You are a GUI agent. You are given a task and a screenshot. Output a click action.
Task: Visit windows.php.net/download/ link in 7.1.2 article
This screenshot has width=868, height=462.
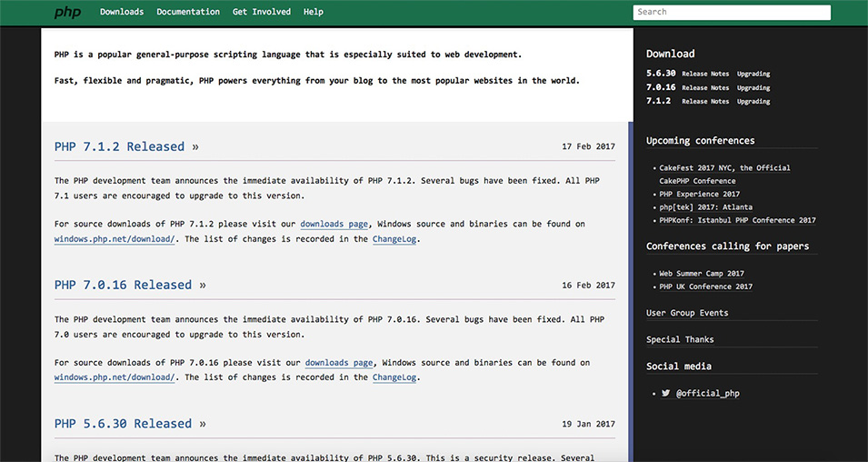[115, 239]
